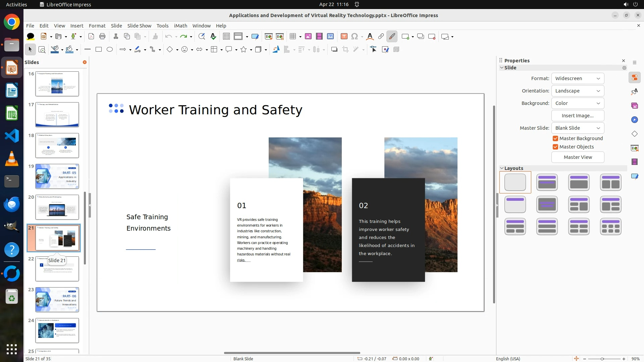Open the Format dropdown showing Widescreen
Image resolution: width=644 pixels, height=362 pixels.
coord(578,78)
